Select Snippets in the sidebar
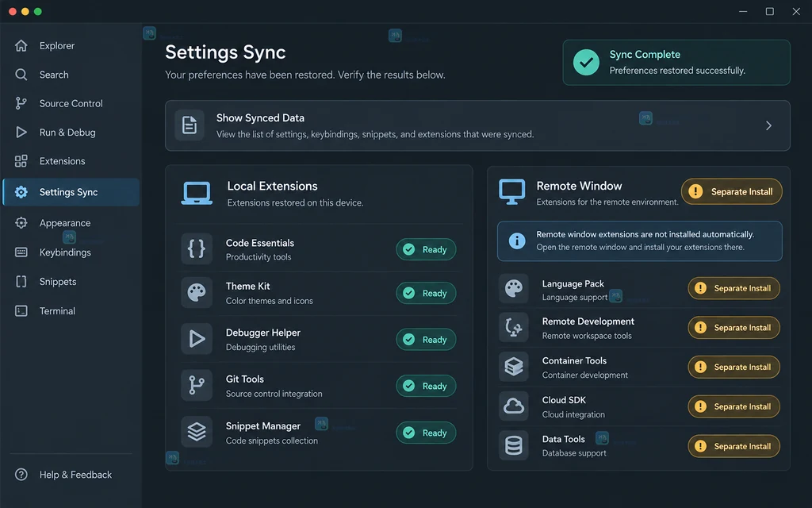This screenshot has width=812, height=508. [71, 282]
